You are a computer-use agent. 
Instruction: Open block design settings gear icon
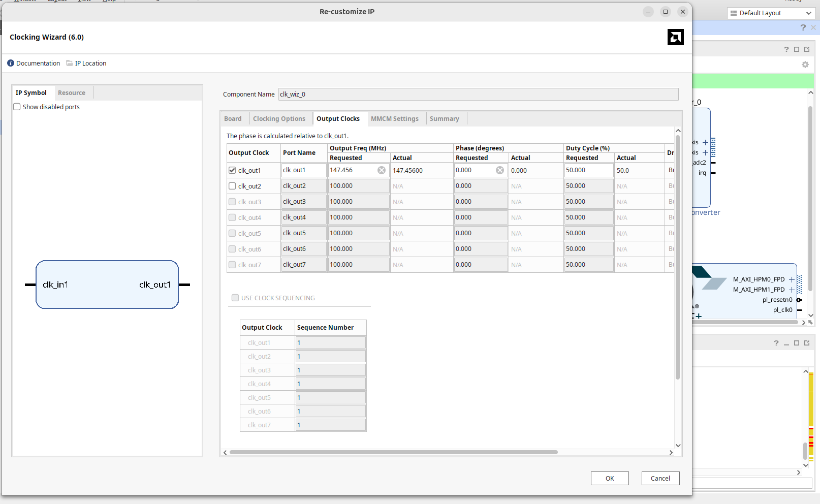click(x=805, y=65)
